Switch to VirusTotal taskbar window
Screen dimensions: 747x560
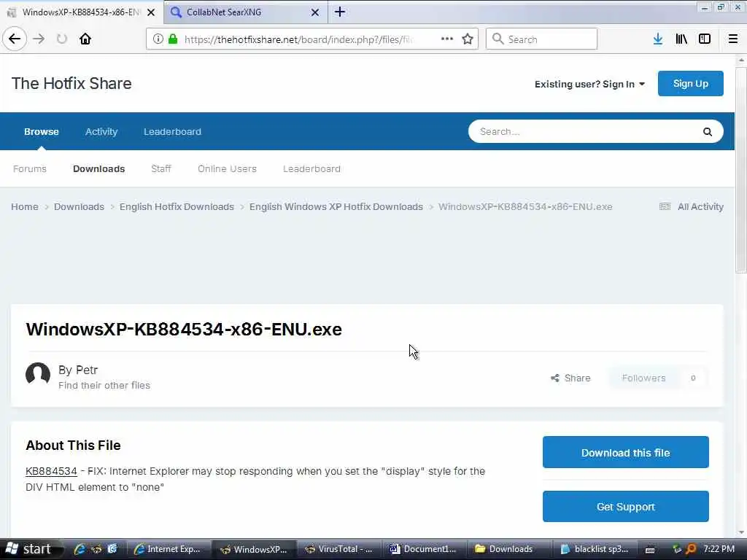[x=340, y=549]
